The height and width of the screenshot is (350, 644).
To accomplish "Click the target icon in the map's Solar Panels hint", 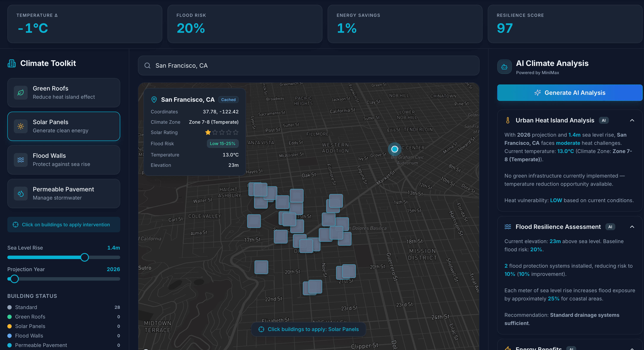I will (x=261, y=329).
